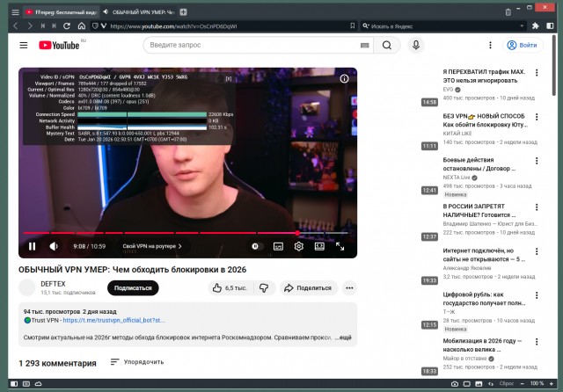Pause the video

tap(33, 246)
